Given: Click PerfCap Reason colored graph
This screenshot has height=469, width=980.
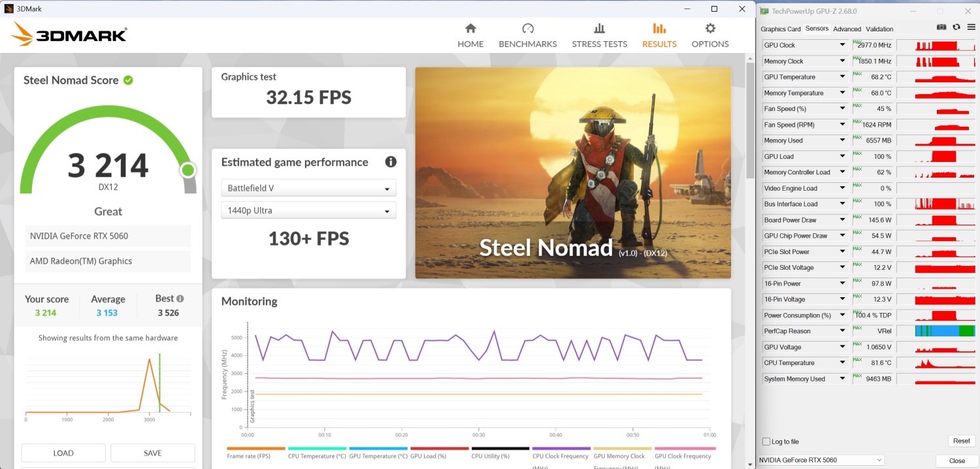Looking at the screenshot, I should tap(936, 331).
